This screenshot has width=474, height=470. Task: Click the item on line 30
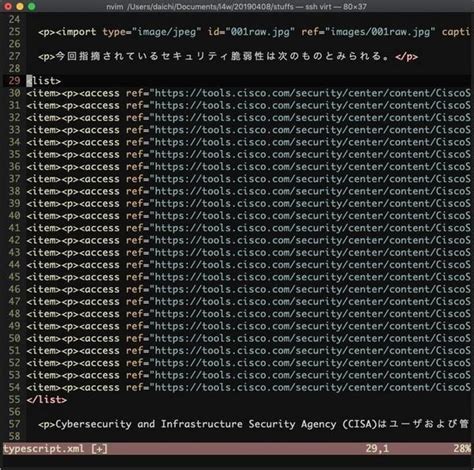tap(248, 93)
